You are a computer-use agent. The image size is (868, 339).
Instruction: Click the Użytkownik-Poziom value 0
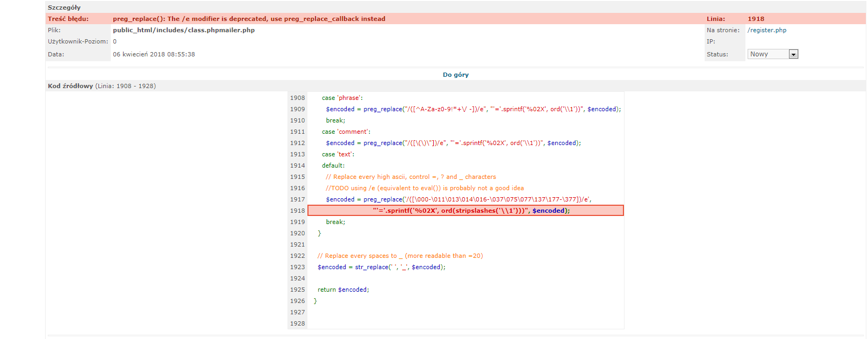tap(114, 41)
